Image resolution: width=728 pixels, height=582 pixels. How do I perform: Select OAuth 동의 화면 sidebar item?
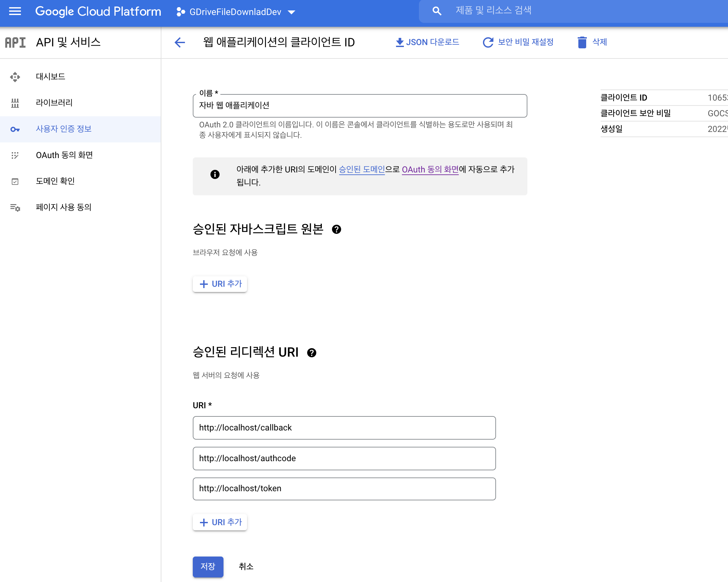[x=64, y=155]
